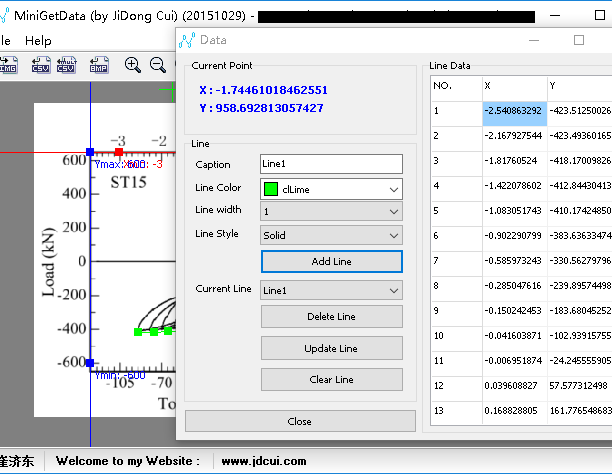Image resolution: width=612 pixels, height=474 pixels.
Task: Open the Help menu
Action: coord(38,41)
